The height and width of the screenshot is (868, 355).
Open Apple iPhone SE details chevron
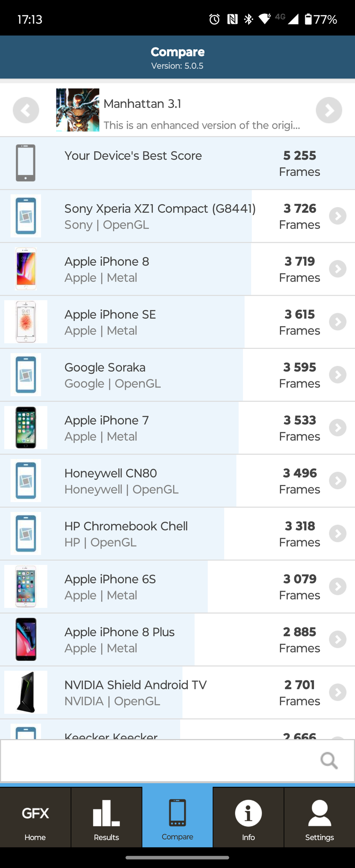click(x=337, y=322)
